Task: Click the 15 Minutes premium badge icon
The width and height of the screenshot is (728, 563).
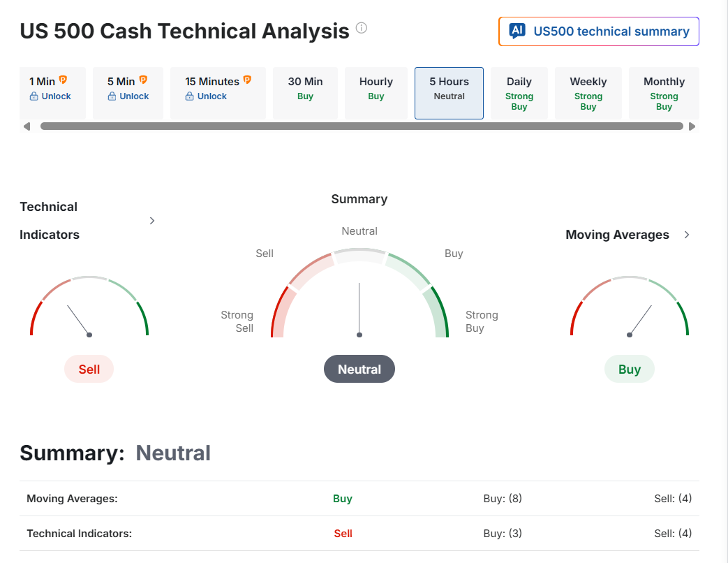Action: tap(247, 80)
